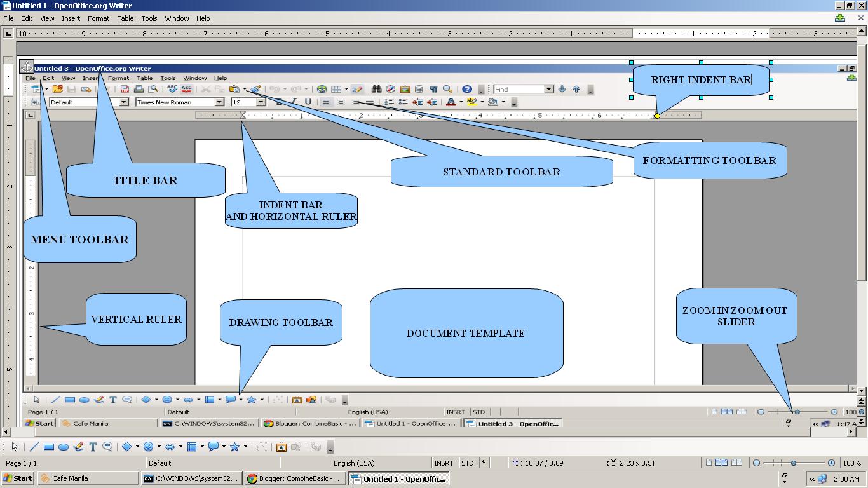Choose Block Arrows icon in Untitled 1's Drawing toolbar
Viewport: 868px width, 488px height.
(x=170, y=447)
